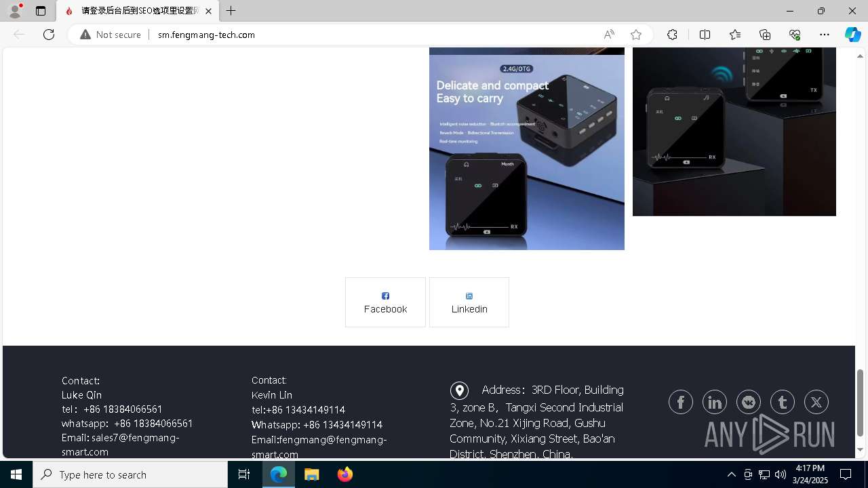This screenshot has height=488, width=868.
Task: Refresh the page
Action: tap(49, 35)
